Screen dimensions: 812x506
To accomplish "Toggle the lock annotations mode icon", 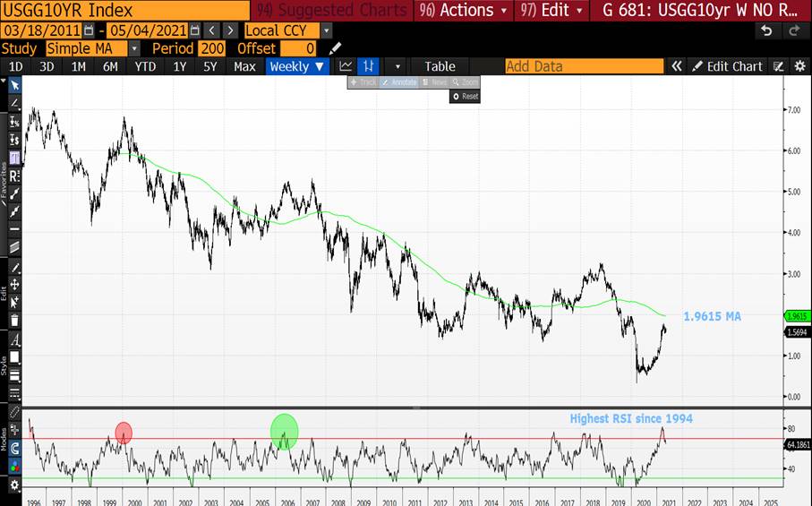I will pos(14,430).
